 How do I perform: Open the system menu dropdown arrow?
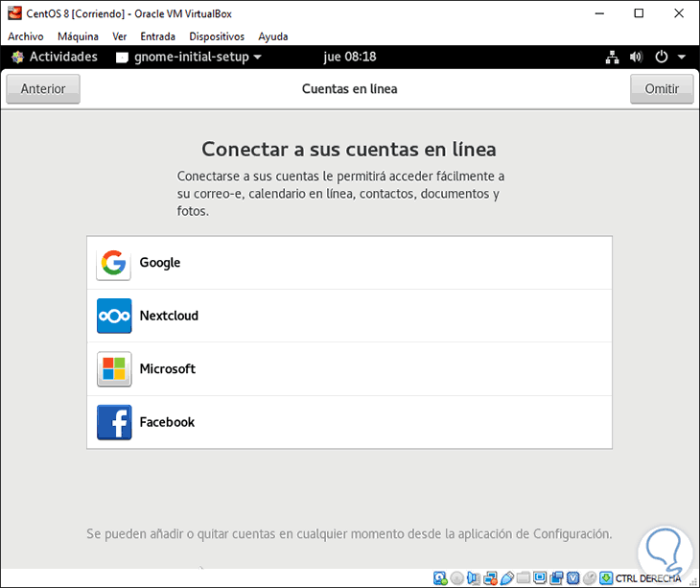[682, 57]
